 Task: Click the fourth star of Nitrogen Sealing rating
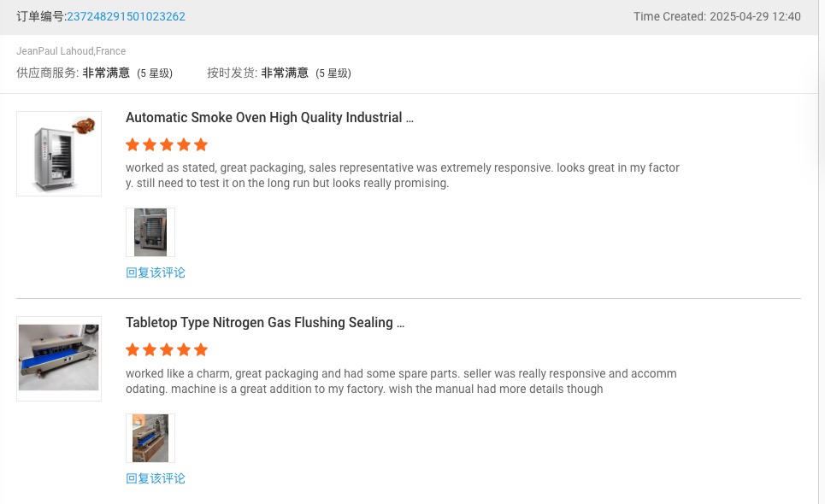click(184, 349)
